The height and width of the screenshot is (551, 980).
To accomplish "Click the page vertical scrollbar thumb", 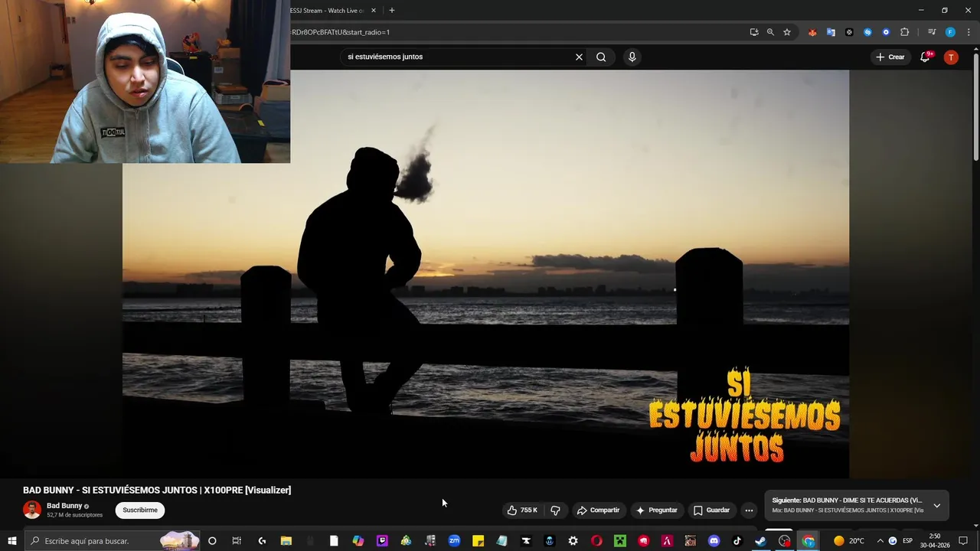I will point(975,106).
